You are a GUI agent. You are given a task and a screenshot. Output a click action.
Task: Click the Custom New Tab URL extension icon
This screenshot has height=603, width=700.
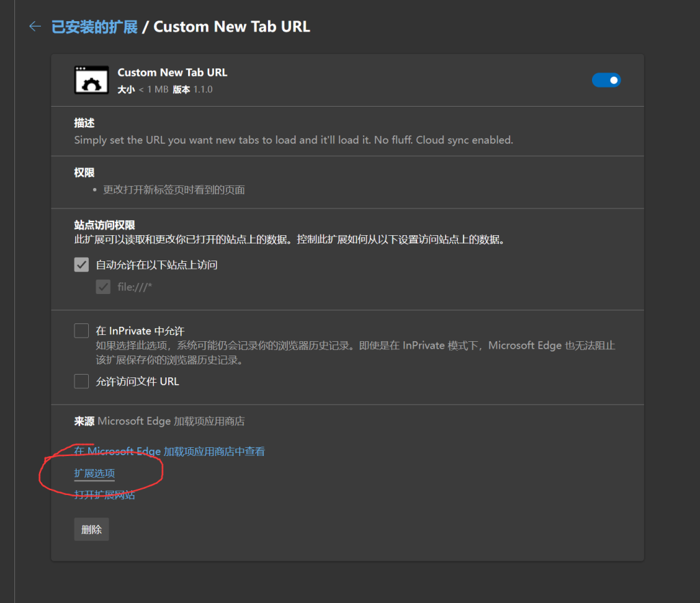pyautogui.click(x=92, y=80)
